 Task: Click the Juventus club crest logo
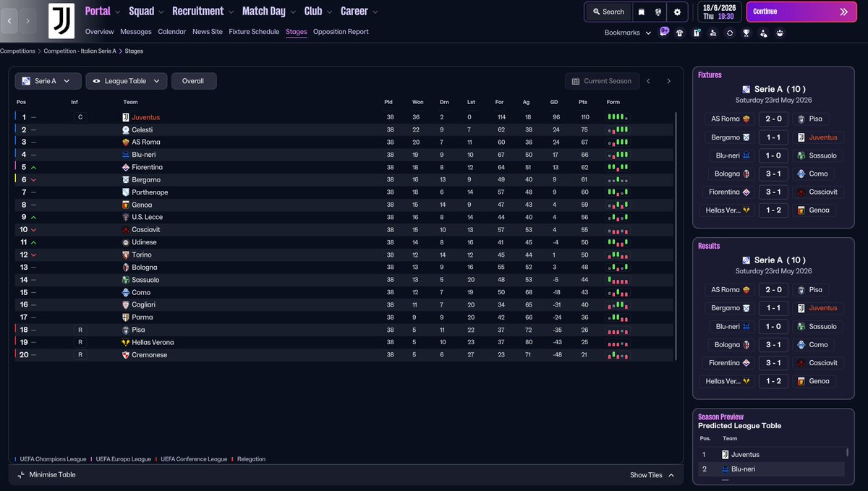click(61, 21)
